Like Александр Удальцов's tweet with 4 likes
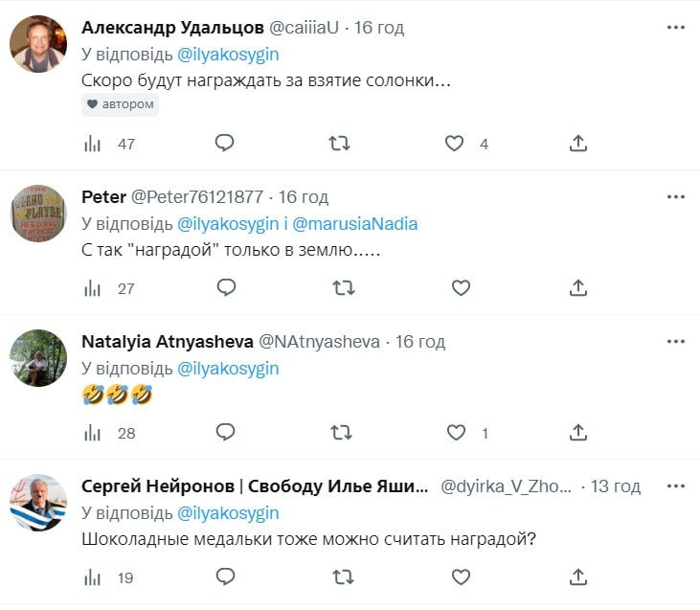700x610 pixels. pos(456,144)
